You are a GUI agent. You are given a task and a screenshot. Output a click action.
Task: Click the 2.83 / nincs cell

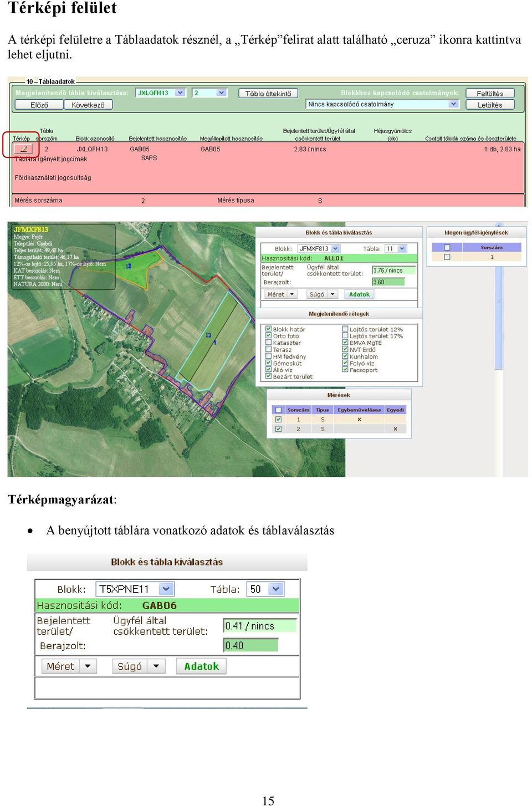310,149
